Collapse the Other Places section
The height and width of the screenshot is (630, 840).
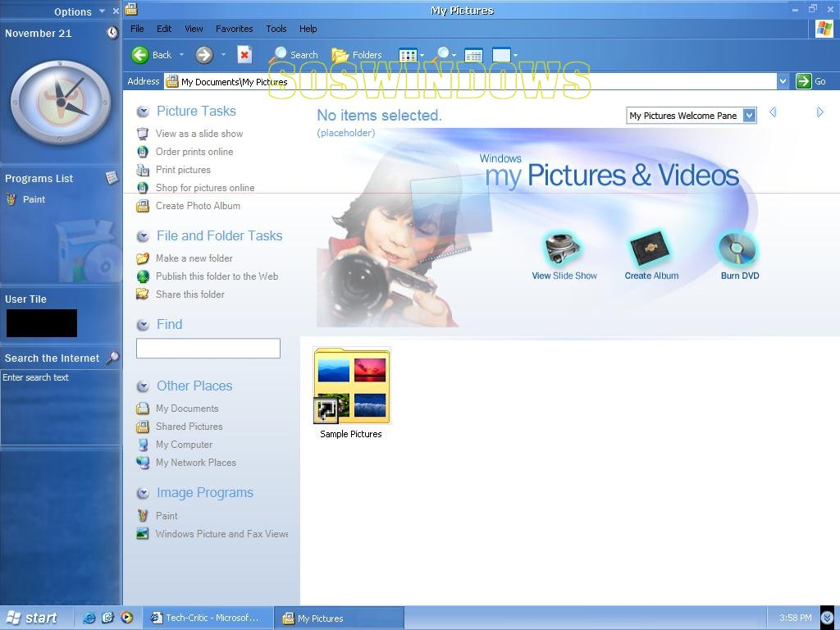coord(143,386)
